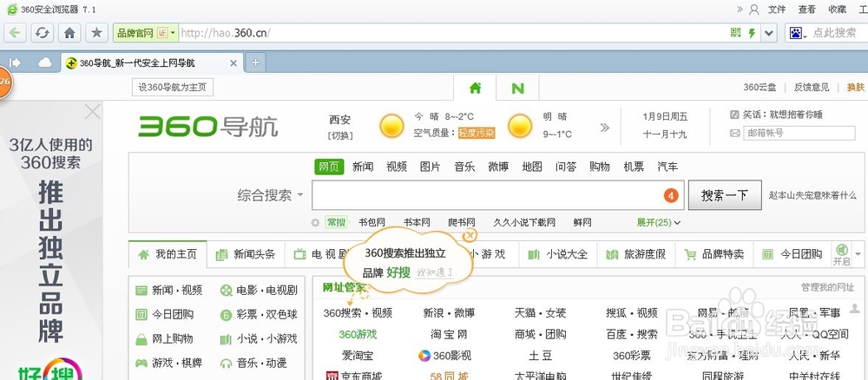
Task: Open the 反馈意见 link
Action: click(812, 88)
